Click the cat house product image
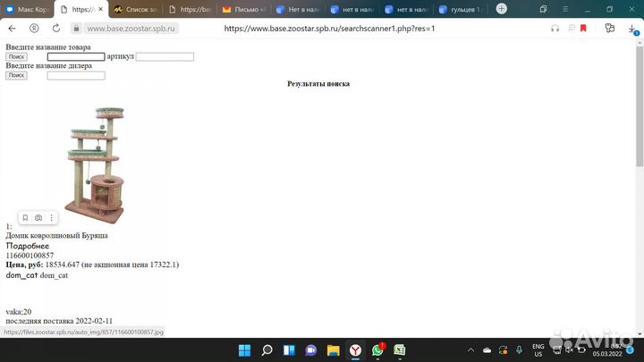Viewport: 644px width, 362px height. 95,164
